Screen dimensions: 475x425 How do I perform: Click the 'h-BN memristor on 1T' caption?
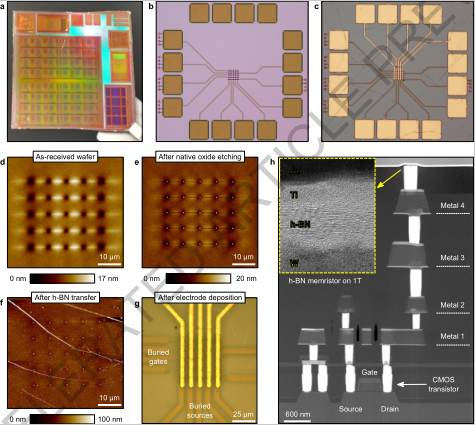click(325, 281)
